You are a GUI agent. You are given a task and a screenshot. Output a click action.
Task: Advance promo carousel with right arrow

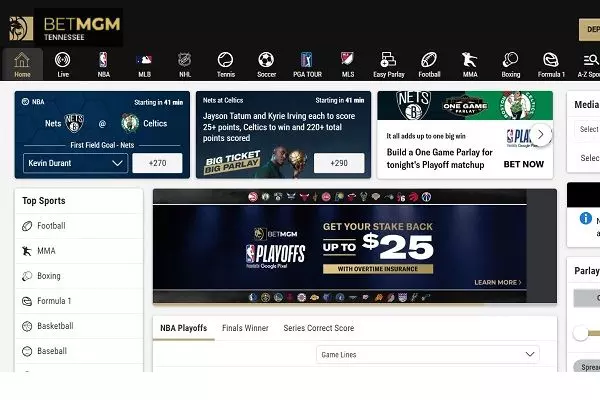(541, 135)
